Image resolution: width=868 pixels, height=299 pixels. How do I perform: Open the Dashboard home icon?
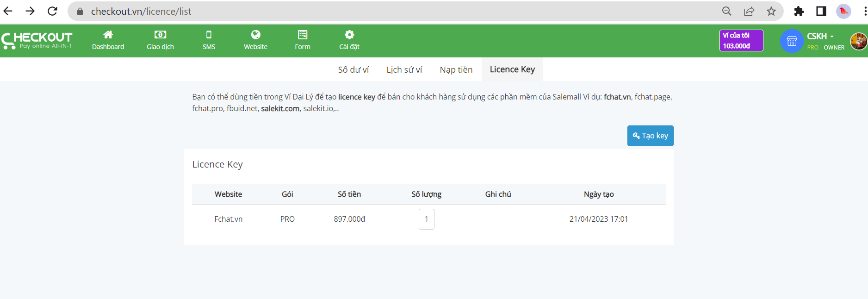pyautogui.click(x=108, y=35)
